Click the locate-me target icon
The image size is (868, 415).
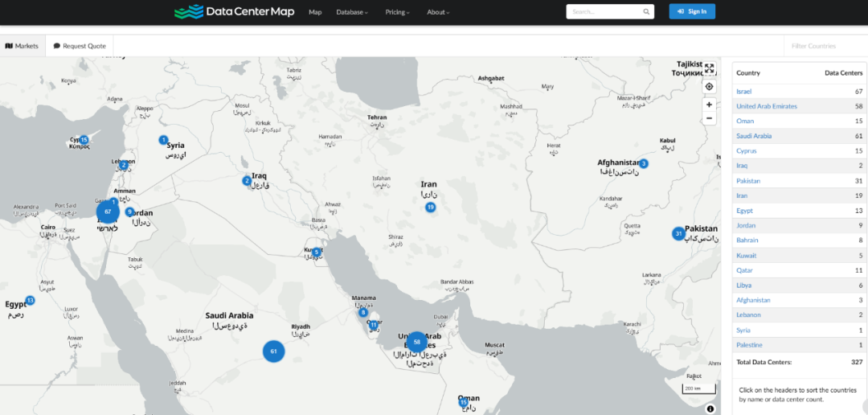point(709,87)
